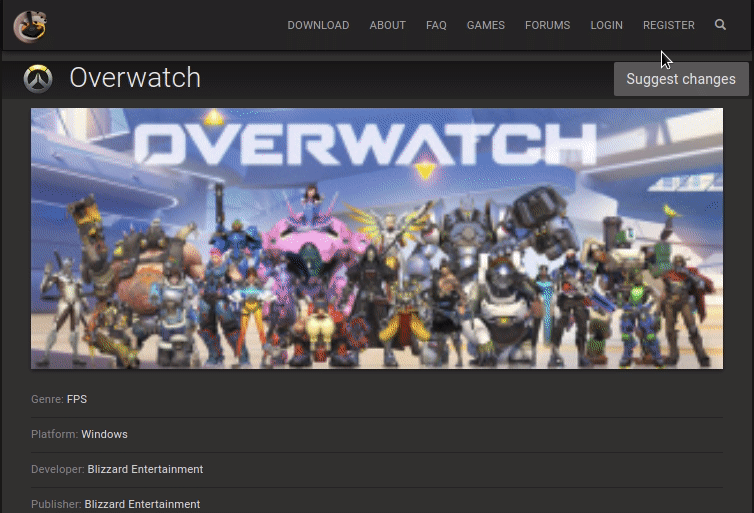The height and width of the screenshot is (513, 754).
Task: Open the Blizzard Entertainment developer link
Action: click(145, 469)
